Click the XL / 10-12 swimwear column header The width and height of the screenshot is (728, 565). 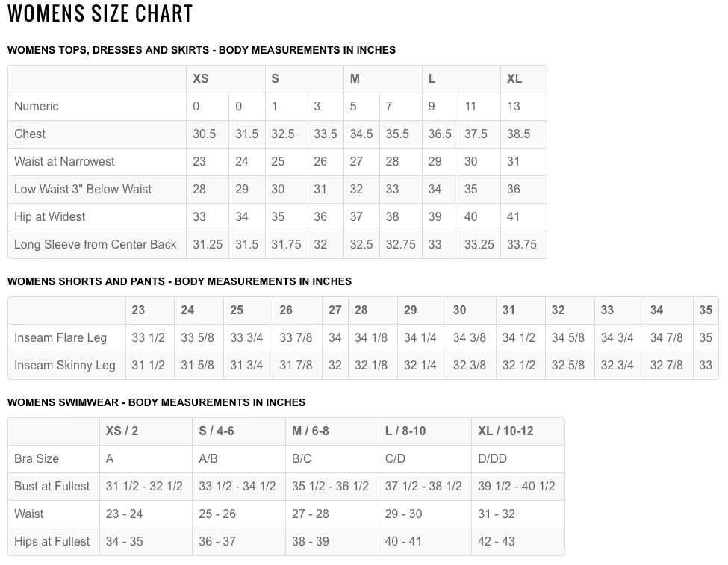(x=505, y=431)
